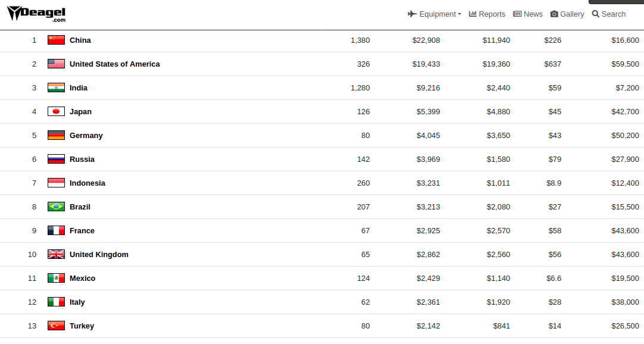The width and height of the screenshot is (644, 344).
Task: Click the Turkey flag icon
Action: (x=56, y=326)
